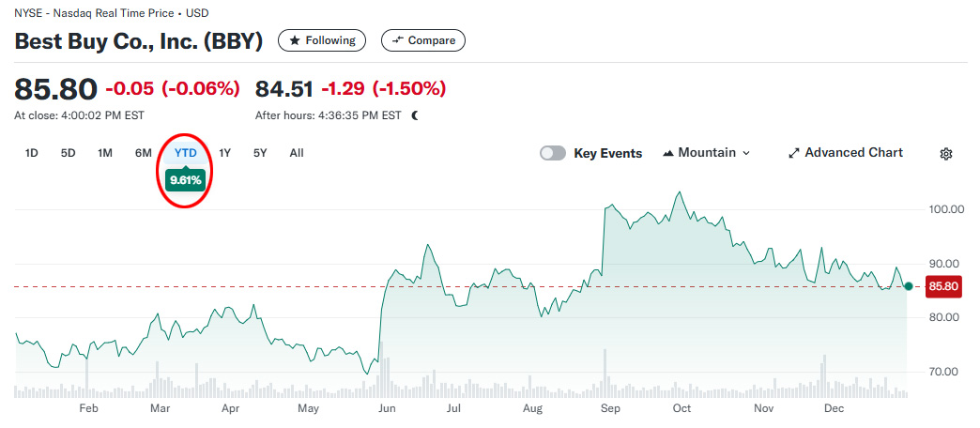Screen dimensions: 980x428
Task: Click the red 85.80 price tag on axis
Action: (x=943, y=287)
